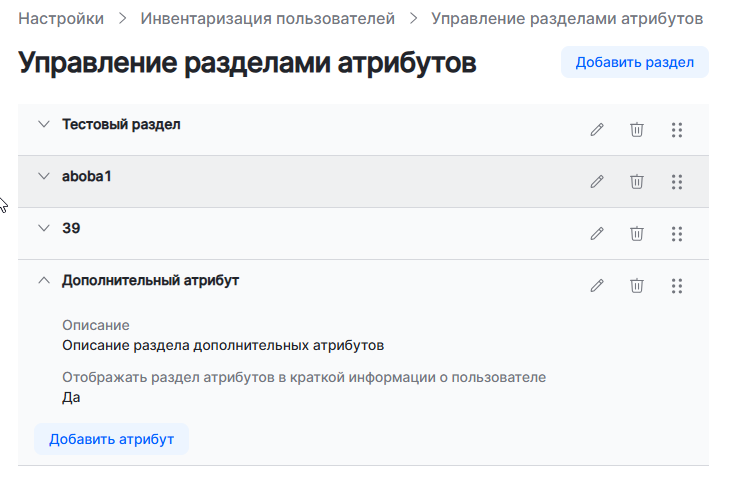
Task: Expand the aboba1 section
Action: [x=43, y=176]
